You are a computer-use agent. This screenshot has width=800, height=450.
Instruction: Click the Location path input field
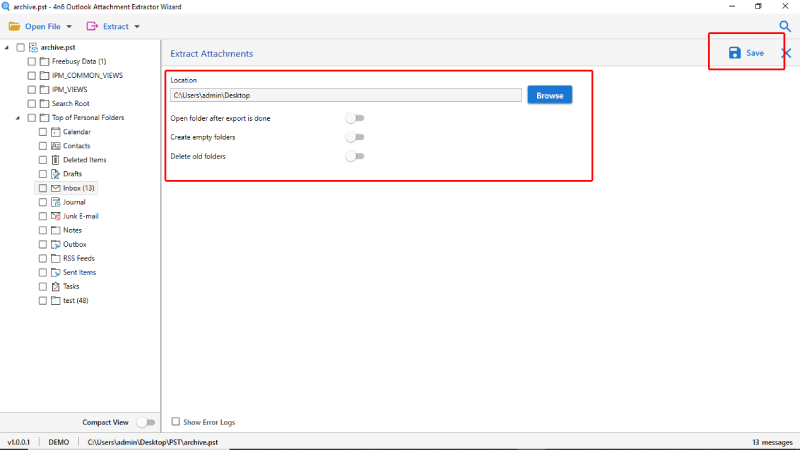pyautogui.click(x=345, y=95)
